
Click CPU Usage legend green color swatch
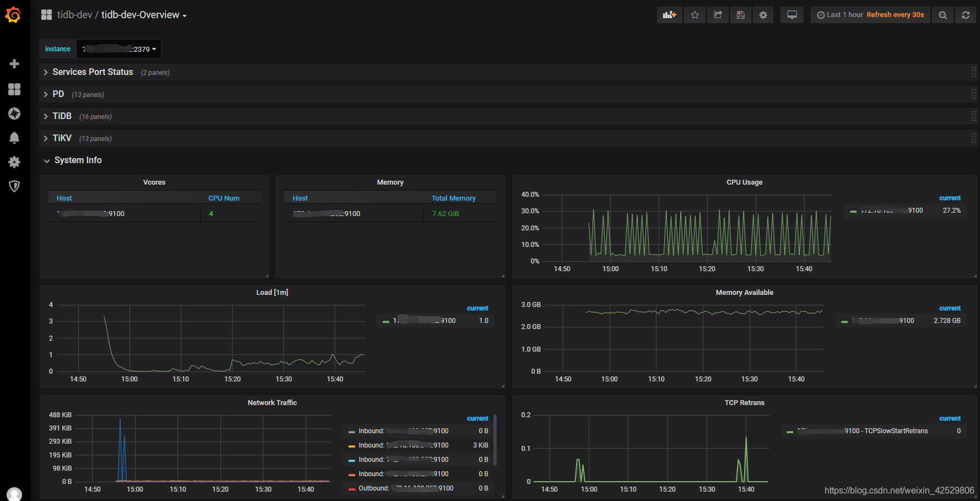pos(853,212)
